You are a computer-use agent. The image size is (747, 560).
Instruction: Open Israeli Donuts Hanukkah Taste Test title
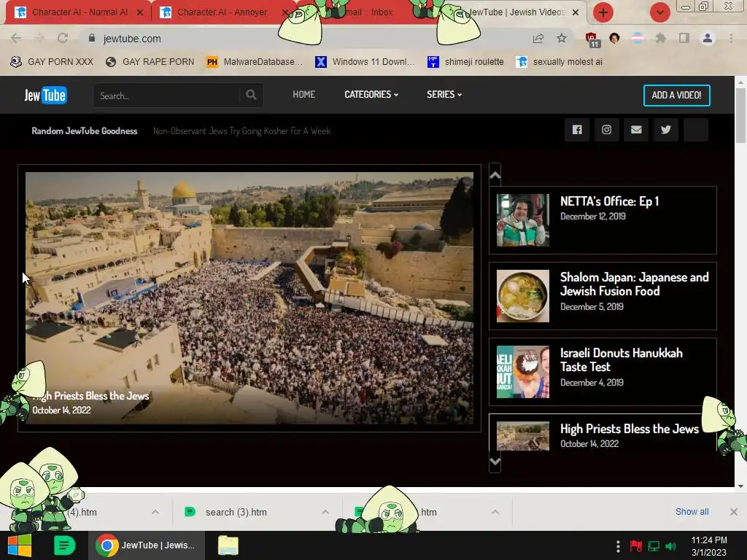622,360
